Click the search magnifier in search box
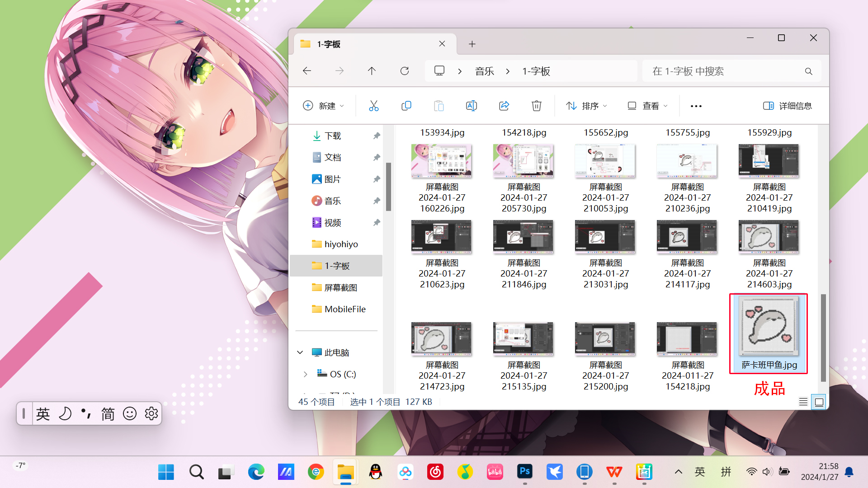 coord(809,71)
